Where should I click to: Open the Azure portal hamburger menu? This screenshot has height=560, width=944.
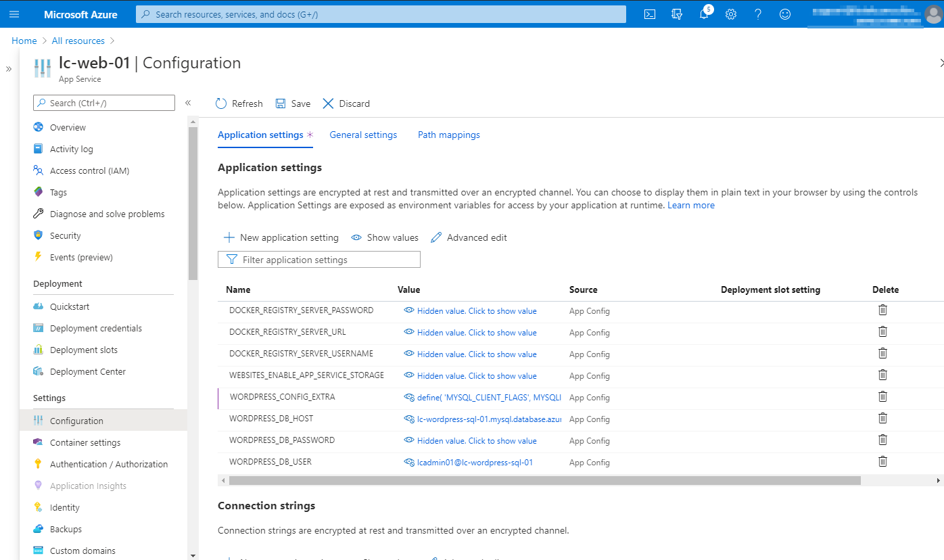(15, 14)
